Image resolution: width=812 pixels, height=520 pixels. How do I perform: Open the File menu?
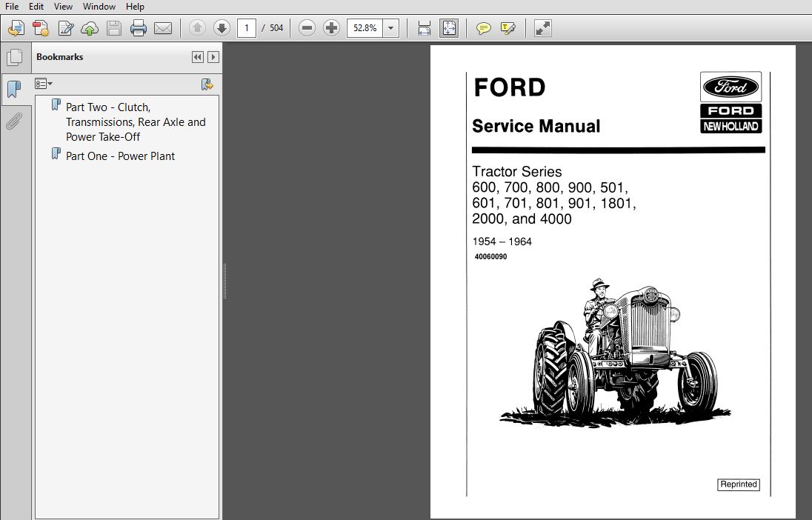point(11,7)
